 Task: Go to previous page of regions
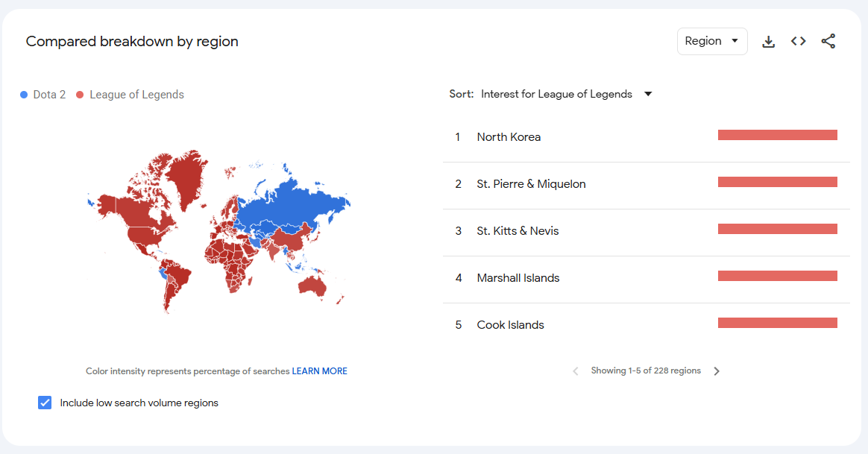[575, 371]
